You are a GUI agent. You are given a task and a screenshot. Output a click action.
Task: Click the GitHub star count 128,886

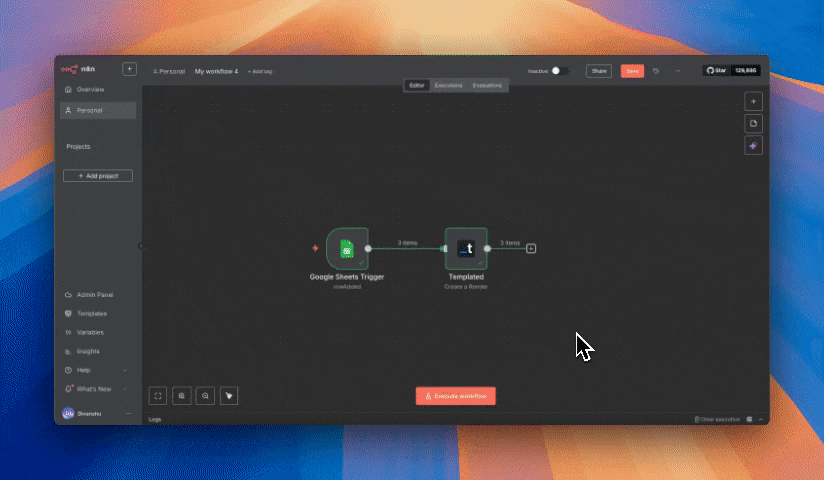point(746,70)
